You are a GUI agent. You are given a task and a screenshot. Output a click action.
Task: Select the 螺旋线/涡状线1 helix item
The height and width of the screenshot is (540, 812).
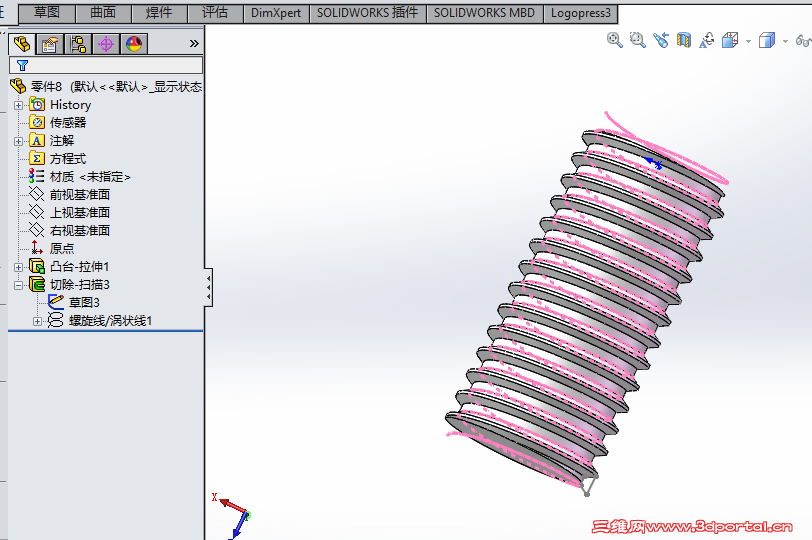(x=110, y=321)
